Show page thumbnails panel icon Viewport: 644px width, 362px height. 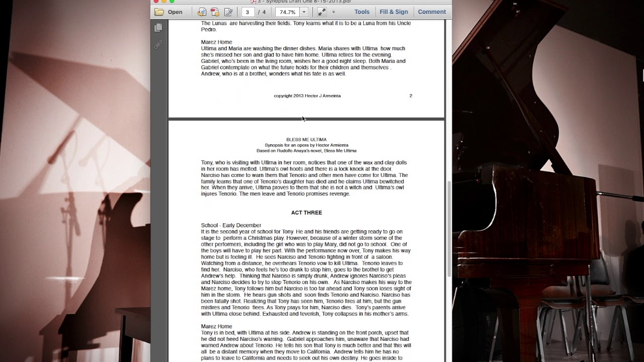[158, 28]
